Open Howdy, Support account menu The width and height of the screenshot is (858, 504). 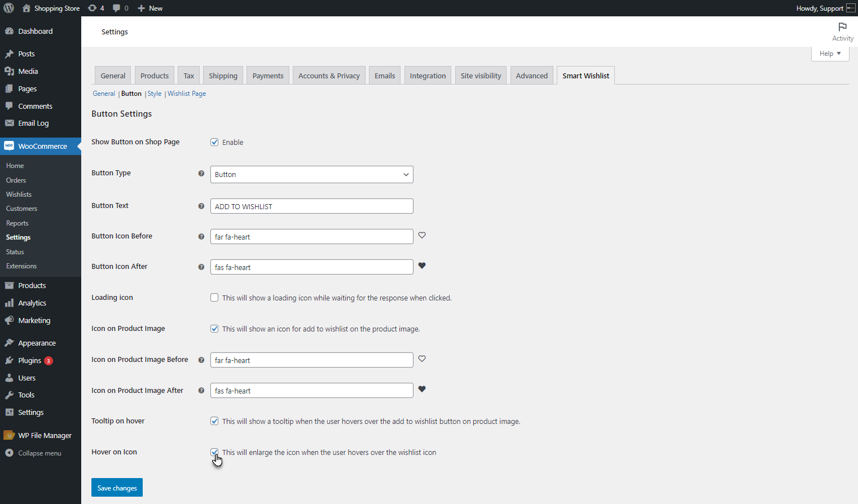tap(826, 8)
